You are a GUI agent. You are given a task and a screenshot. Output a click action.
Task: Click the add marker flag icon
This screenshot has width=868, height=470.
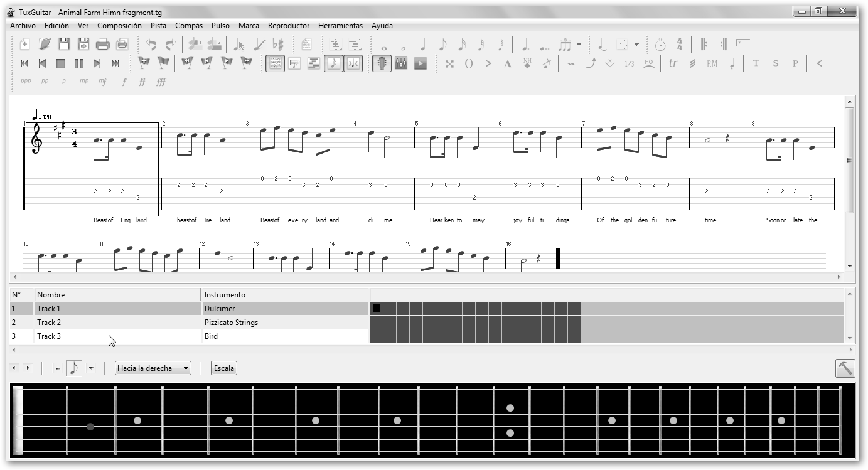pos(144,63)
